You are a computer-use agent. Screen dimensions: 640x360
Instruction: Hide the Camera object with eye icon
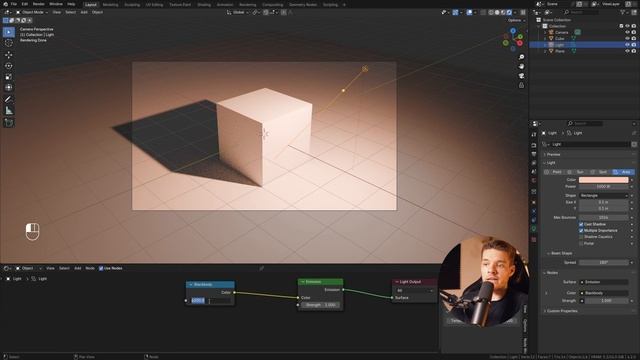click(627, 32)
